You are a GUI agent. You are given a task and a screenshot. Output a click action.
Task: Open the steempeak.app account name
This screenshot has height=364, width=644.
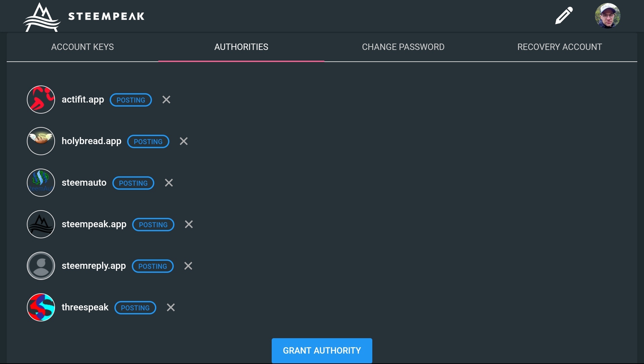pos(94,224)
